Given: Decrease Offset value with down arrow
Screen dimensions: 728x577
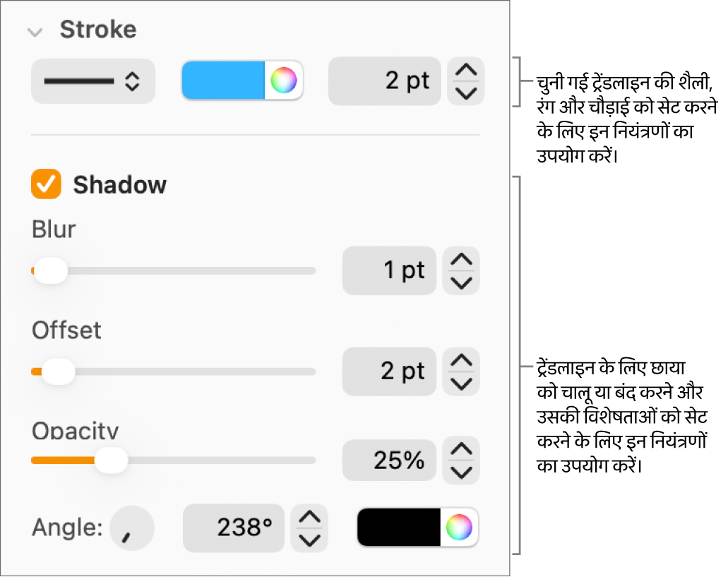Looking at the screenshot, I should point(461,383).
